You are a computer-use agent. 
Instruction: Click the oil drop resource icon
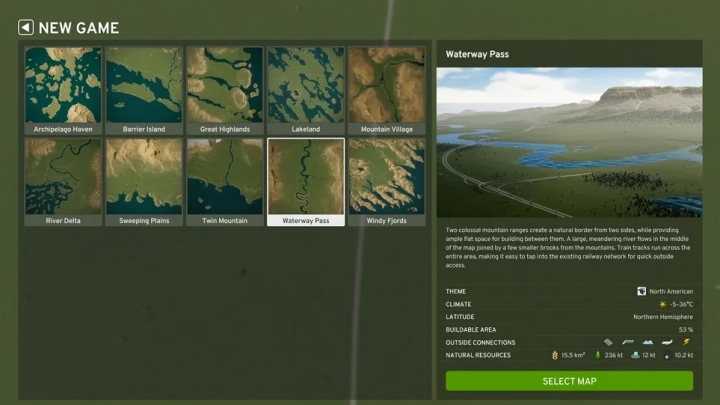tap(668, 355)
